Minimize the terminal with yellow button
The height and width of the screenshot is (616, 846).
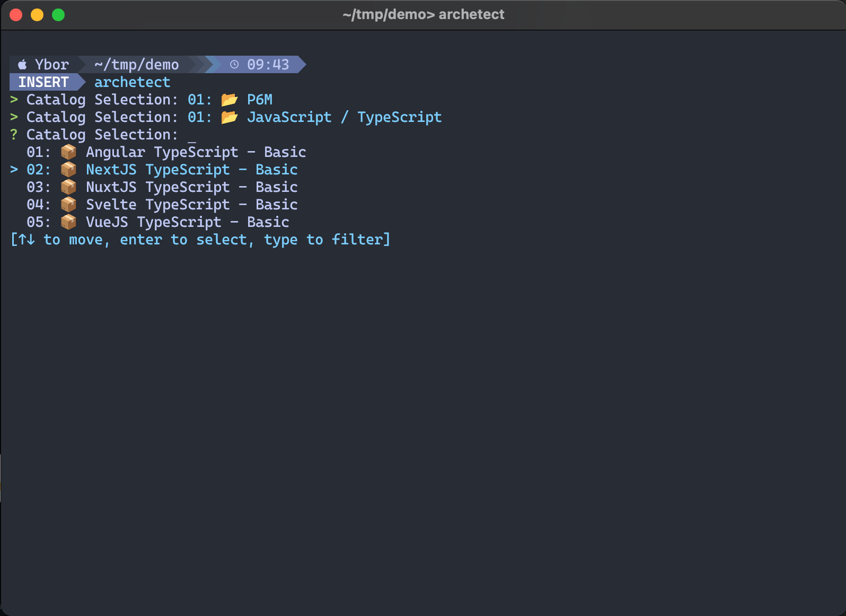[x=37, y=15]
